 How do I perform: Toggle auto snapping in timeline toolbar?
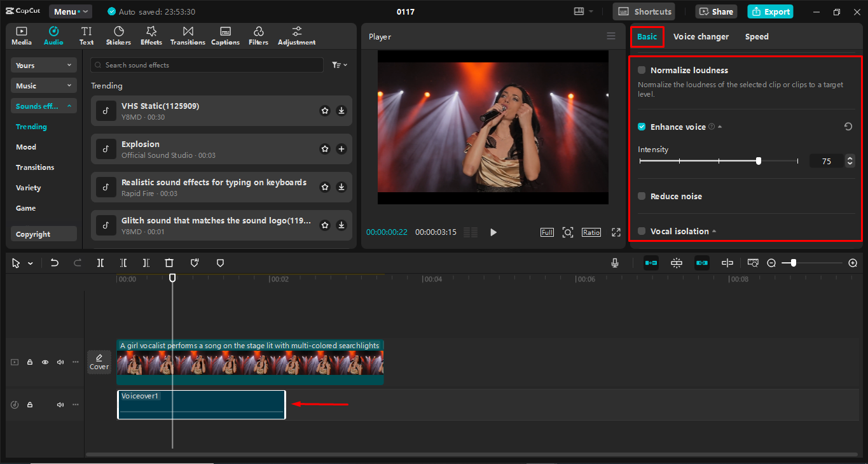(x=676, y=263)
